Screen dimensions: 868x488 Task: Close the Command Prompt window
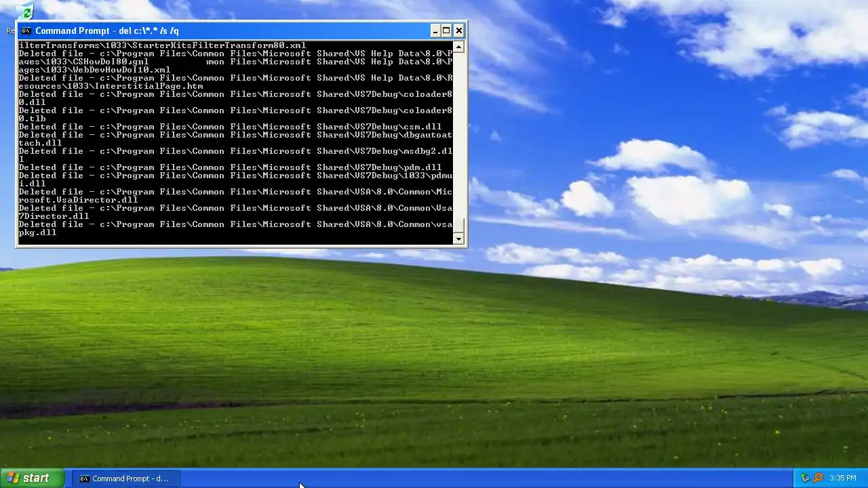(459, 30)
